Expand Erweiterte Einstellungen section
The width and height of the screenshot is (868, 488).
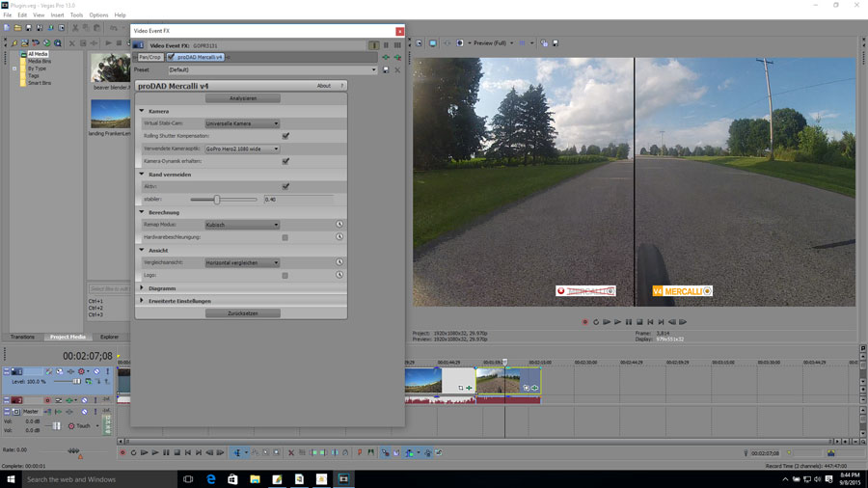point(142,301)
